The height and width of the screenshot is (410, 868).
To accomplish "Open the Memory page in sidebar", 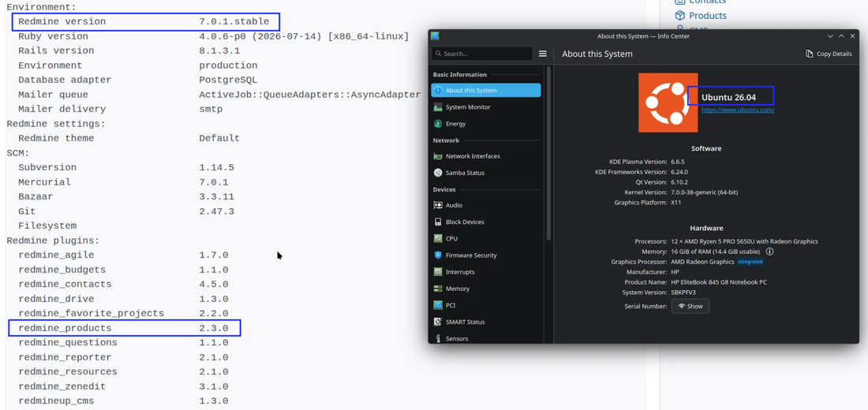I will (485, 289).
